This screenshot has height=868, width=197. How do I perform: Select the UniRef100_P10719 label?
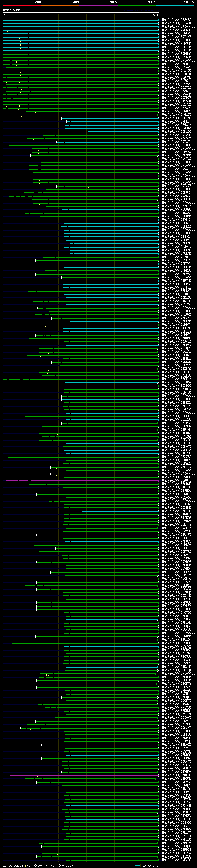pyautogui.click(x=177, y=159)
